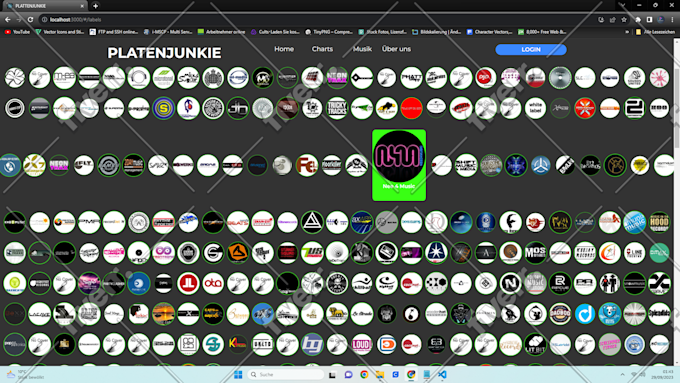Open the TinyPNG bookmark
Image resolution: width=680 pixels, height=383 pixels.
click(x=329, y=32)
